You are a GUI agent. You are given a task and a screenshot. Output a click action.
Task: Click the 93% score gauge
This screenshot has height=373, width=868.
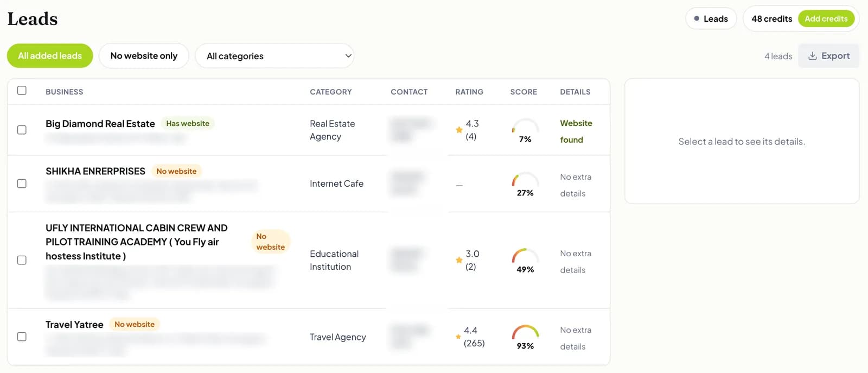pyautogui.click(x=525, y=337)
